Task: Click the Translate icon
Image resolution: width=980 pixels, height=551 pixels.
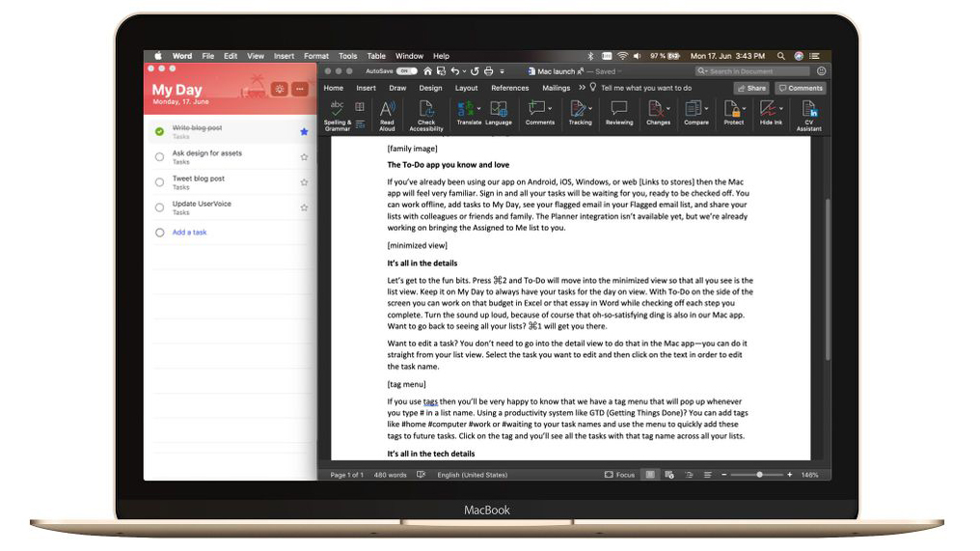Action: coord(466,109)
